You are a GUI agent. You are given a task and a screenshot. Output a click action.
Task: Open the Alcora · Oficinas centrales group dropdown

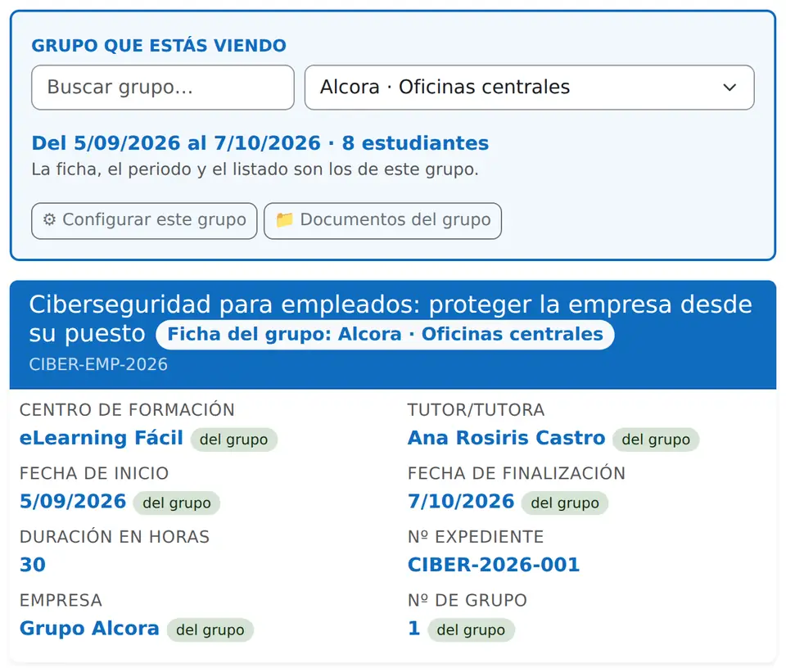530,88
